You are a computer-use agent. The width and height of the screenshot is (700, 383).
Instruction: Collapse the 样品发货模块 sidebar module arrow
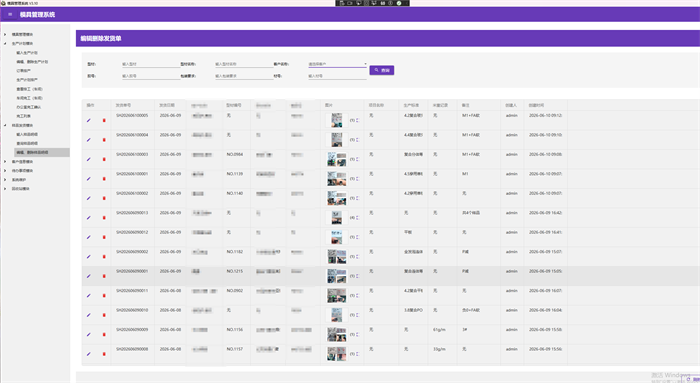click(x=5, y=125)
